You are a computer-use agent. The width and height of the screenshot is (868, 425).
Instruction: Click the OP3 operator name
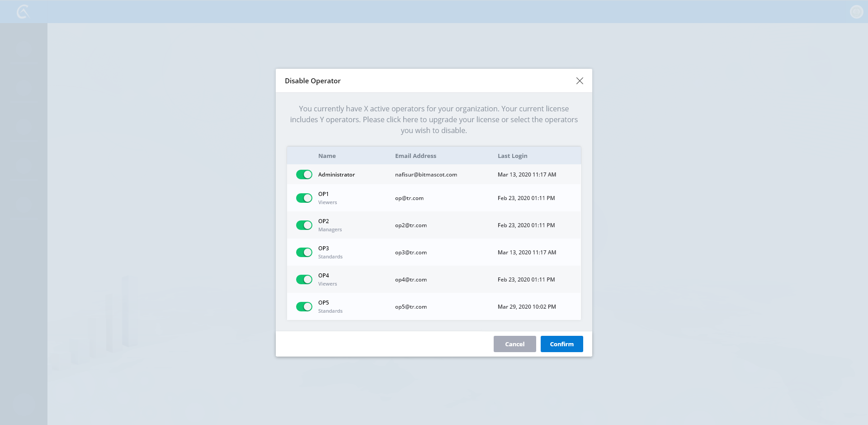click(x=324, y=248)
